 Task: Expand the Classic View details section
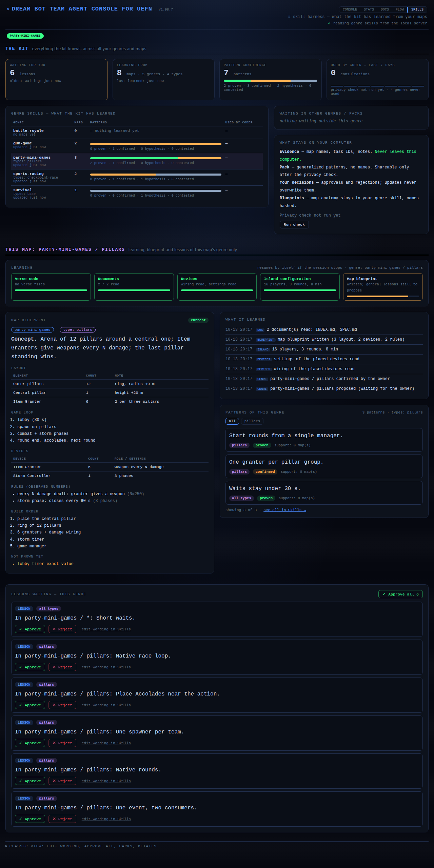(81, 846)
